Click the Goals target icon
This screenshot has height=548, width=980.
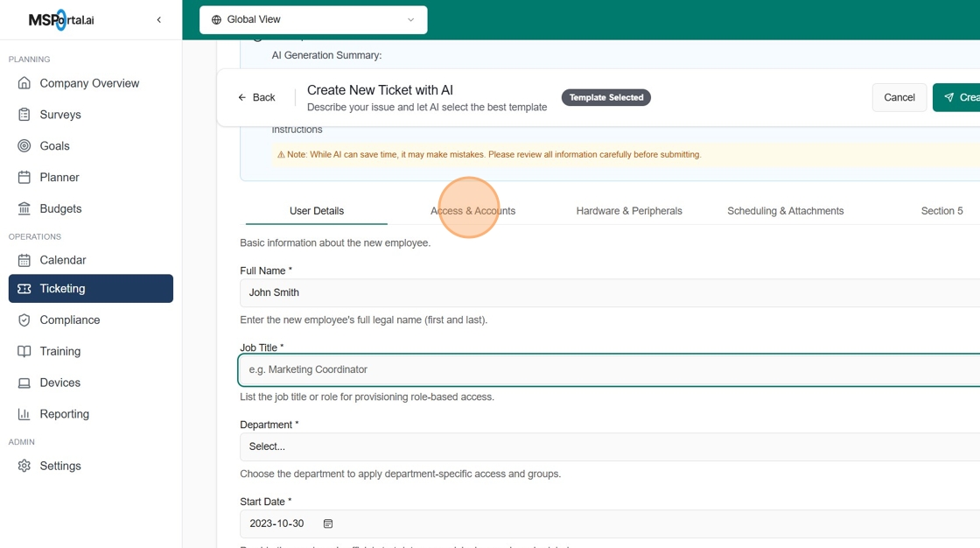tap(24, 146)
